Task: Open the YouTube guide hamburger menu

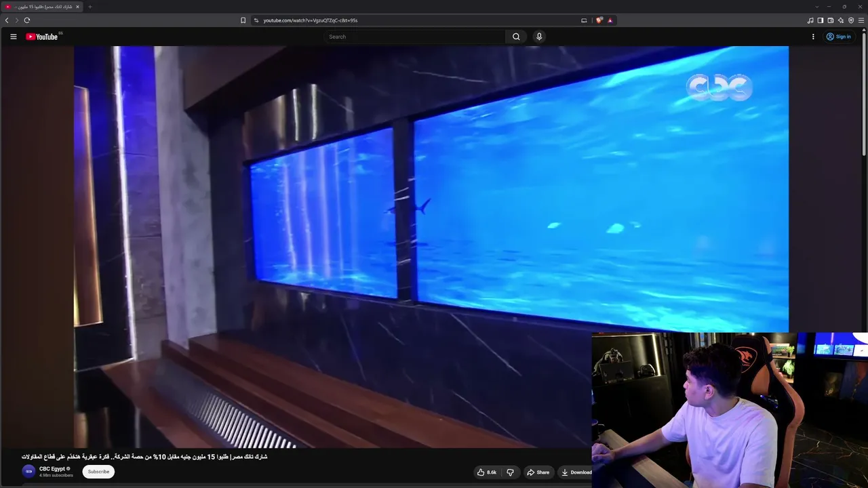Action: (14, 37)
